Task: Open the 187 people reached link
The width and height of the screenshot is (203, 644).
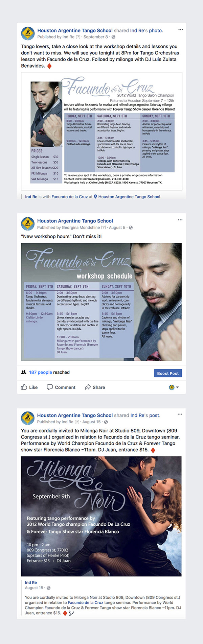Action: [x=40, y=372]
